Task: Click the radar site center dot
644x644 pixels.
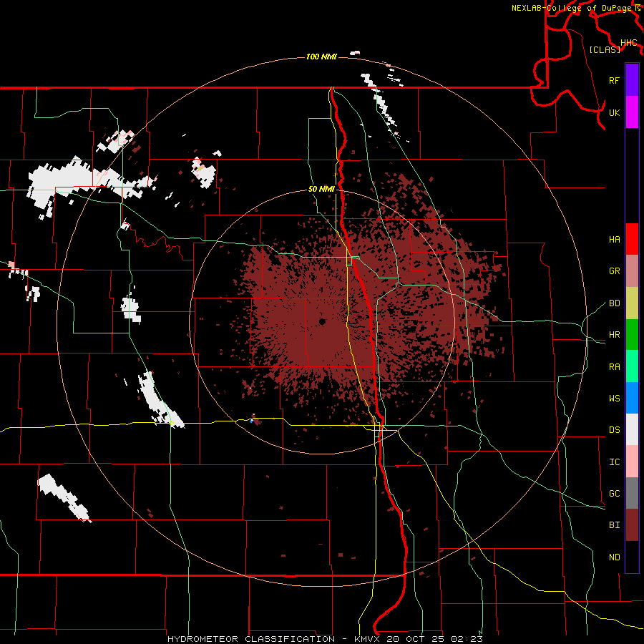Action: click(323, 321)
